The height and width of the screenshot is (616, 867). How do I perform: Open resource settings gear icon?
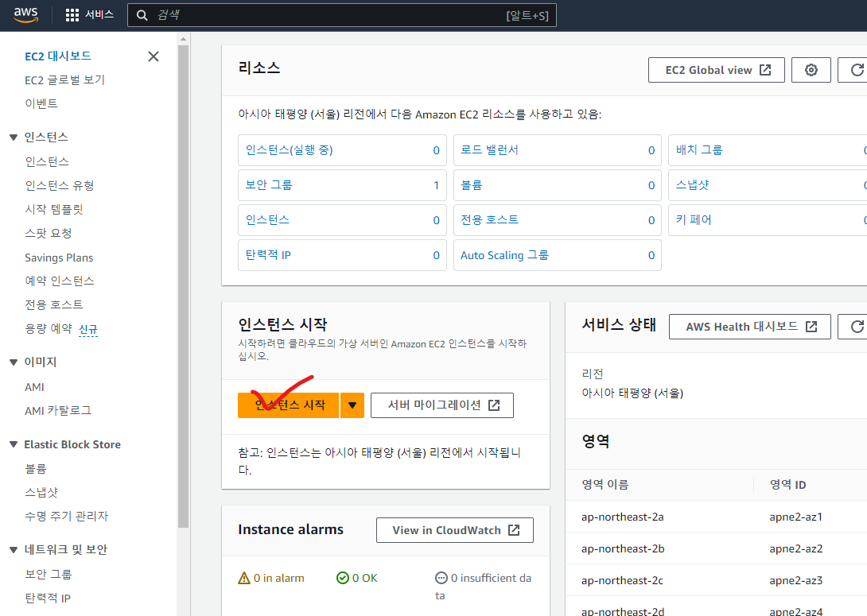pos(811,70)
